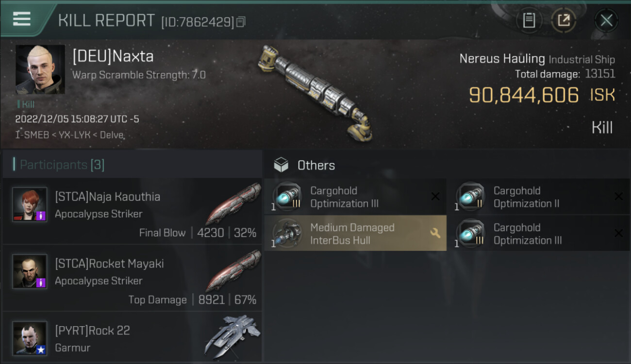
Task: Select Rocket Mayaki participant entry
Action: [x=133, y=278]
